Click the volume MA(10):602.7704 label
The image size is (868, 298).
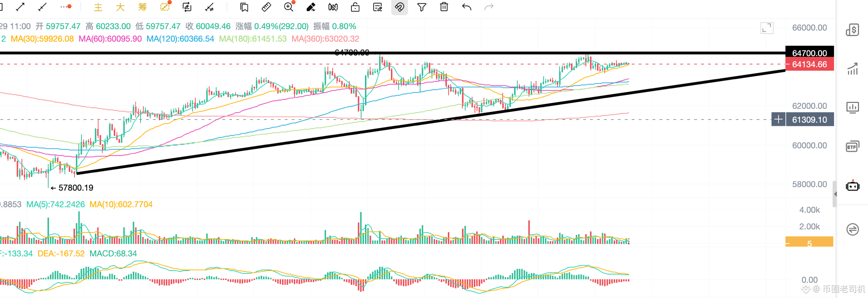click(121, 204)
